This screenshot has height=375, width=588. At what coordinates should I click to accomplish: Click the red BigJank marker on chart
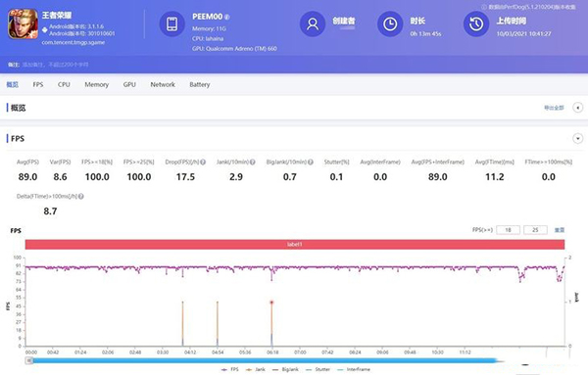271,303
